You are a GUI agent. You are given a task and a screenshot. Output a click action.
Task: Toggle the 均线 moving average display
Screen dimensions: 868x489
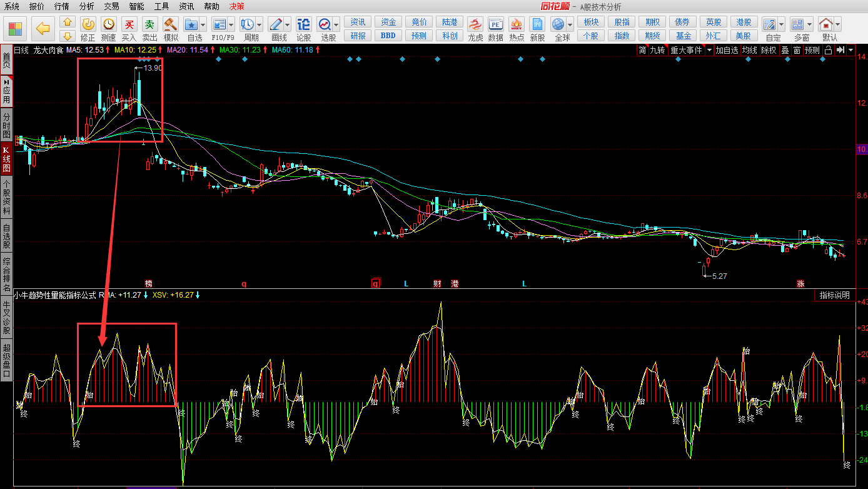point(750,50)
